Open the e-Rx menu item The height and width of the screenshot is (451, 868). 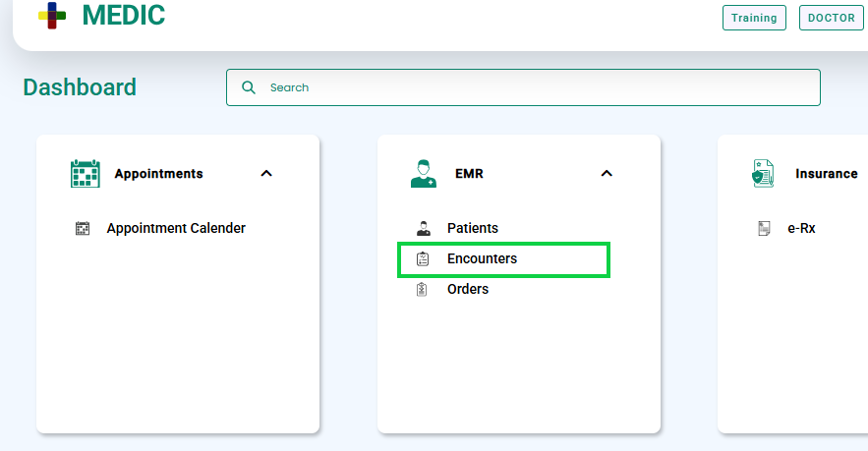point(801,228)
